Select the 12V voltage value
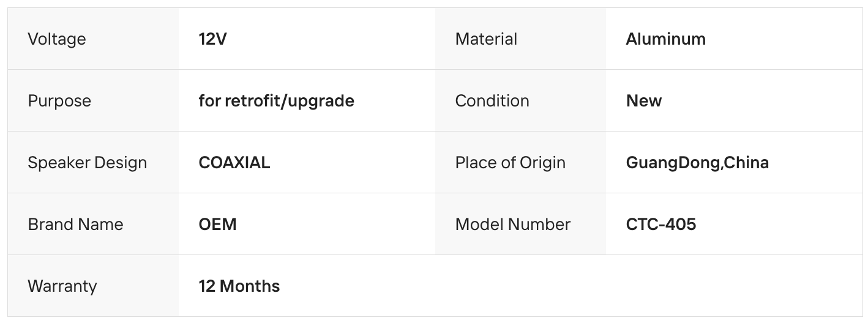The height and width of the screenshot is (323, 868). 212,39
